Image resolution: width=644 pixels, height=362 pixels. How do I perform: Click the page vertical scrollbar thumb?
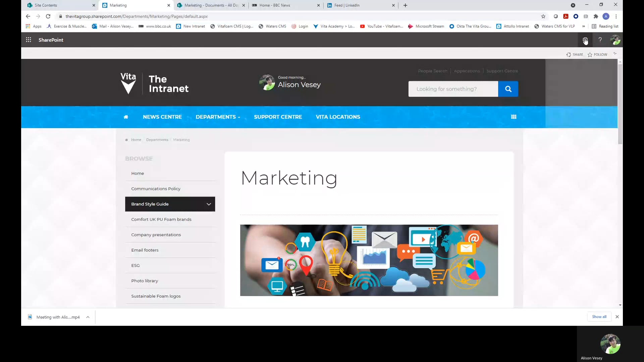620,104
